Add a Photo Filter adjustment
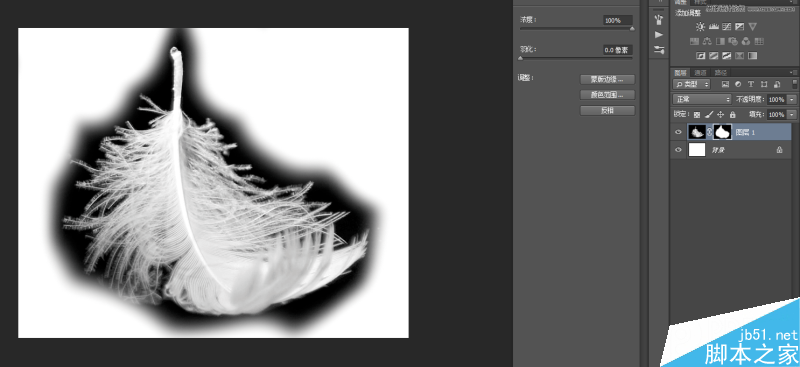The width and height of the screenshot is (800, 367). (733, 41)
